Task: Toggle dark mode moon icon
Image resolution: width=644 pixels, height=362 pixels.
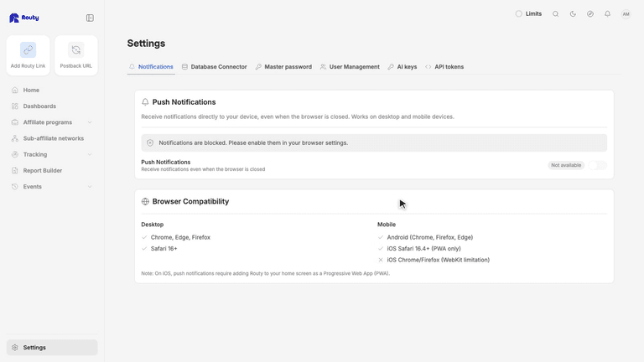Action: (x=573, y=13)
